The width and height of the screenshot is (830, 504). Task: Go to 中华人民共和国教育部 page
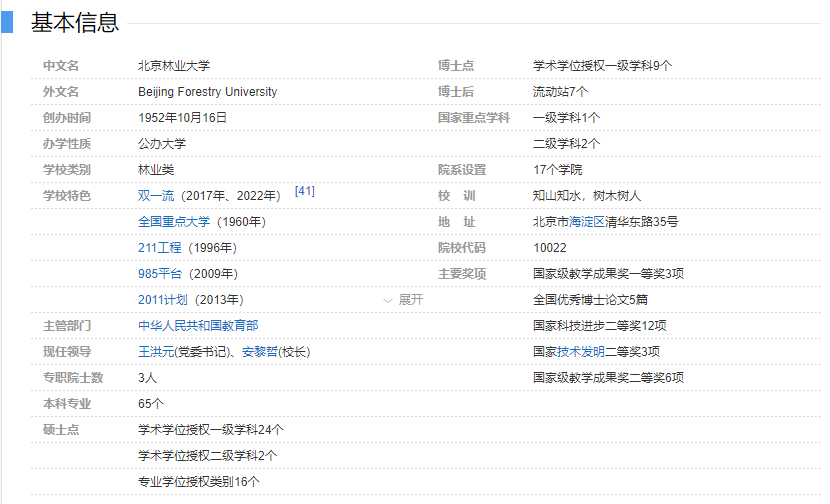[x=198, y=326]
